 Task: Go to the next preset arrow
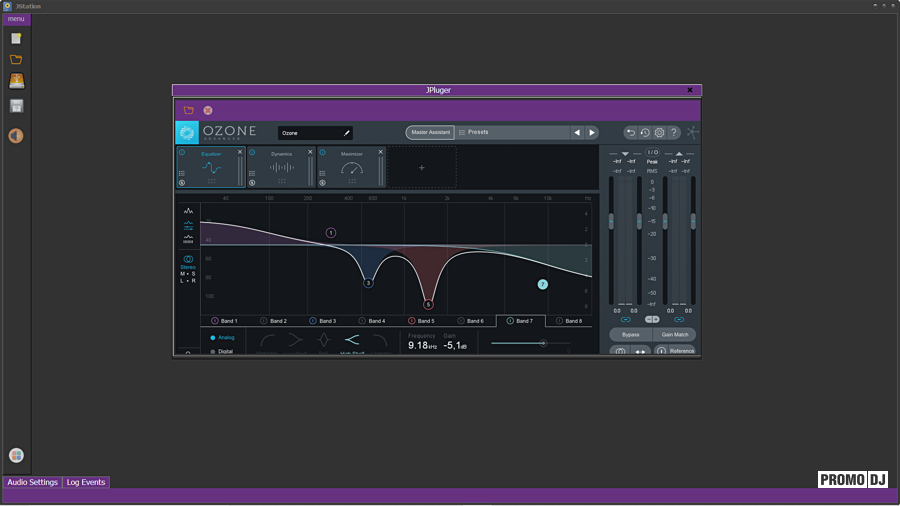[592, 133]
